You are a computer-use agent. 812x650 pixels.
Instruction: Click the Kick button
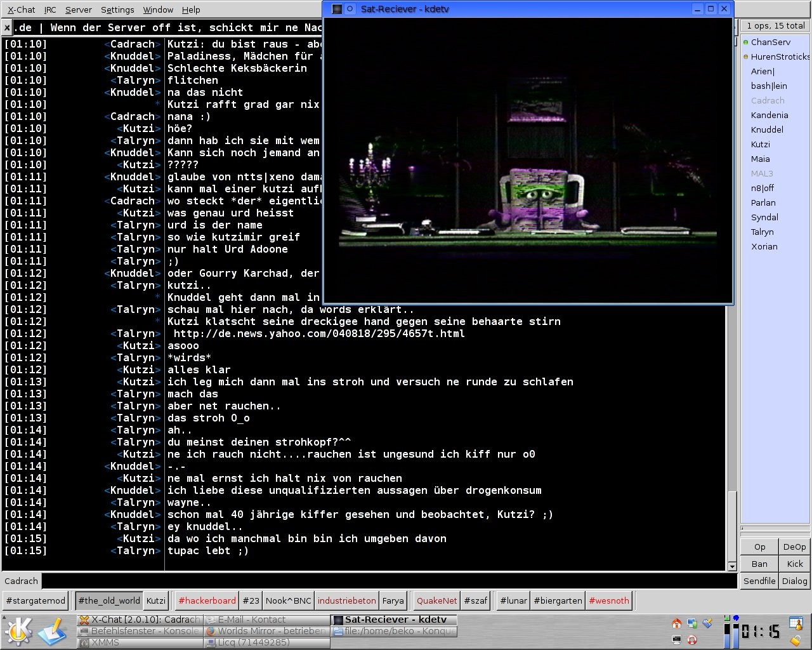[x=794, y=564]
